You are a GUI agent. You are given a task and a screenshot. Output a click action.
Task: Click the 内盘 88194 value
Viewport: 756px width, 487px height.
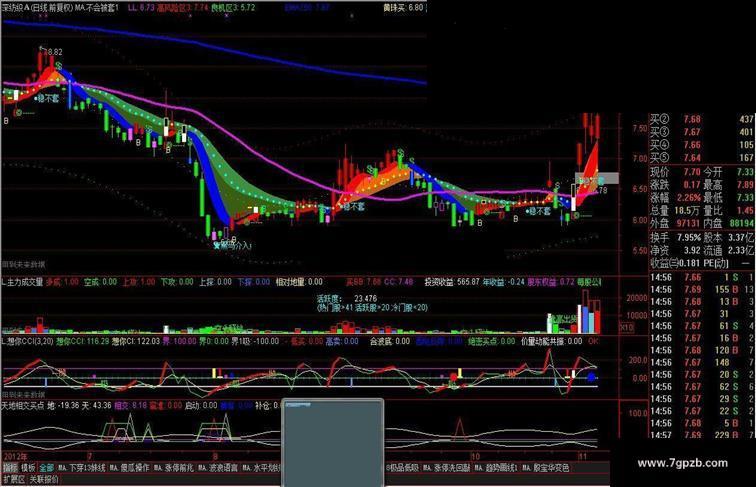pos(742,223)
